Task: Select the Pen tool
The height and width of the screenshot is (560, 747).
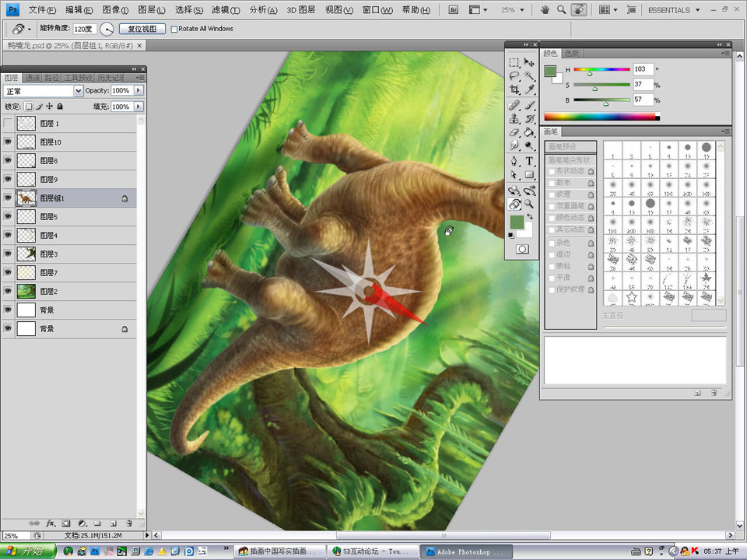Action: [514, 161]
